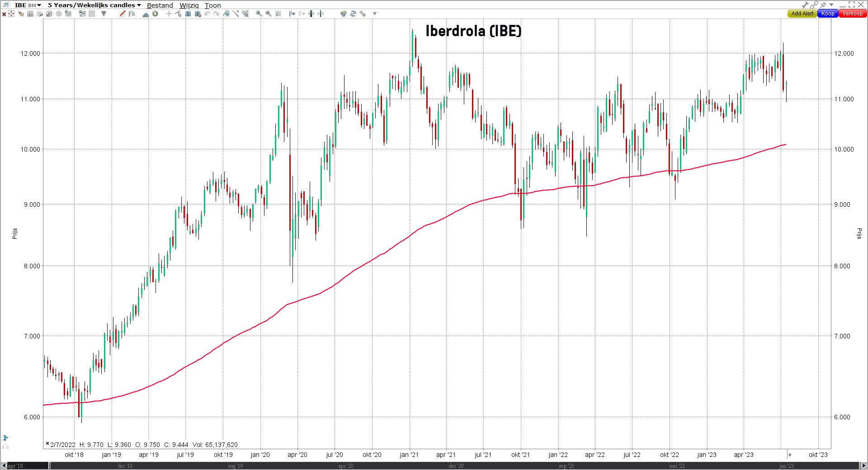Print the chart using printer icon
This screenshot has width=868, height=470.
(40, 14)
